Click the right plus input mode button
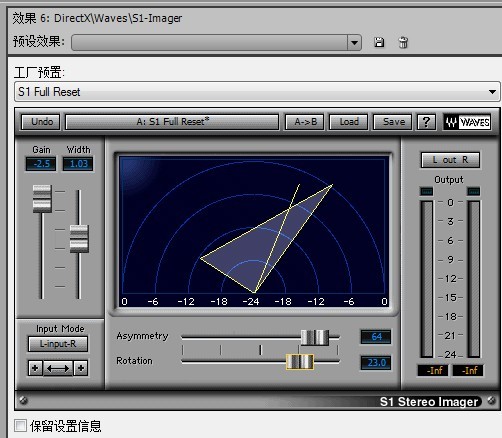502x438 pixels. point(81,368)
